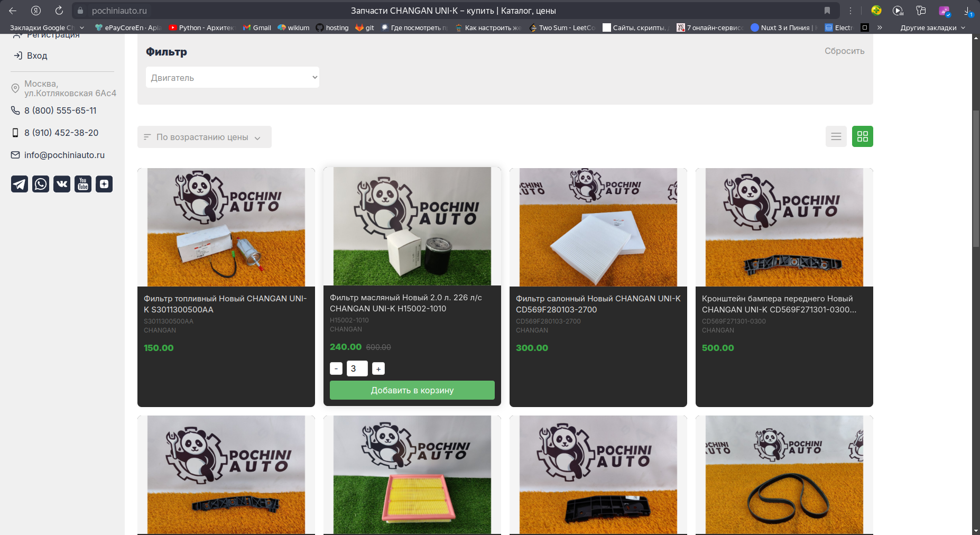Open the Python YouTube bookmark
980x535 pixels.
[201, 27]
